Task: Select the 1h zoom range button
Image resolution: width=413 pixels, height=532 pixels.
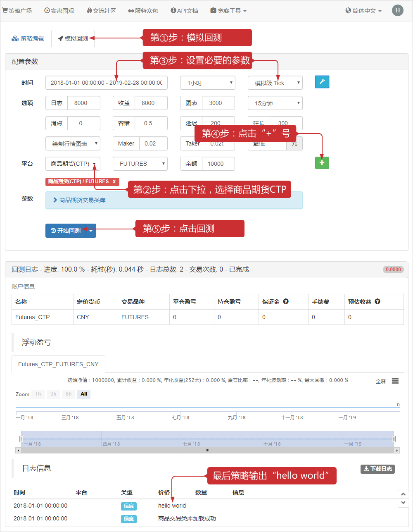Action: point(38,394)
